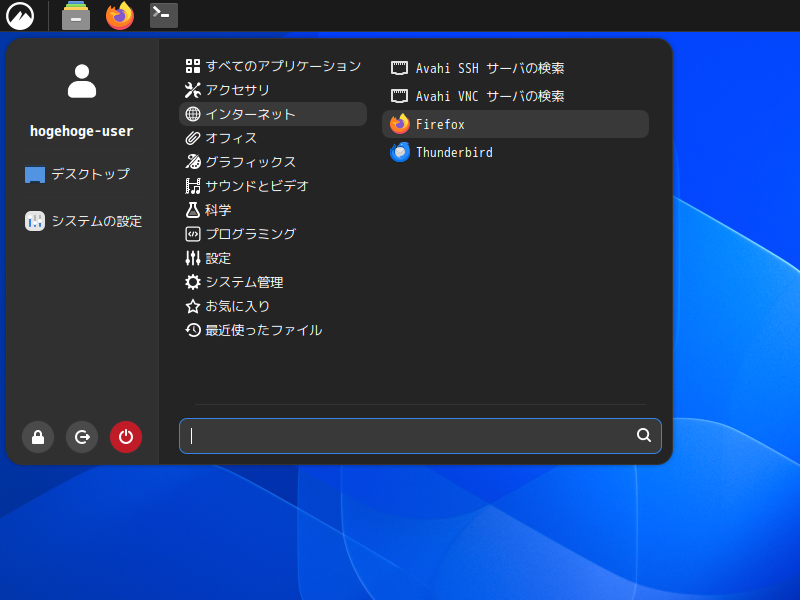Launch Firefox from the application list
Image resolution: width=800 pixels, height=600 pixels.
tap(515, 124)
